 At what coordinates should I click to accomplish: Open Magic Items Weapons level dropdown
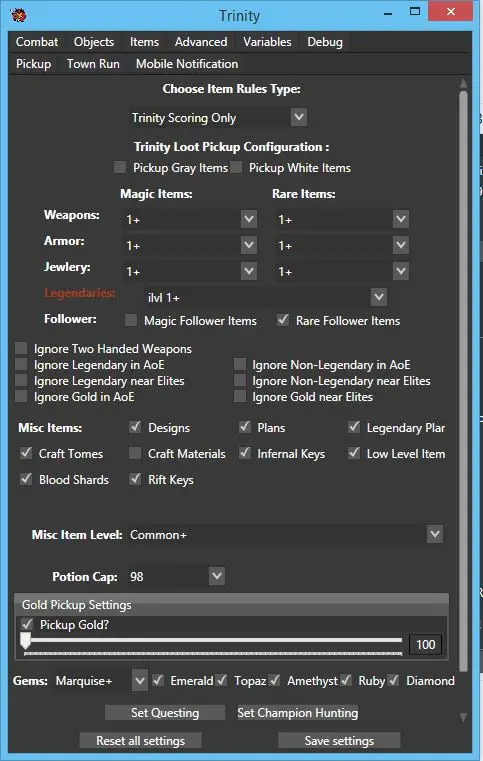(249, 219)
